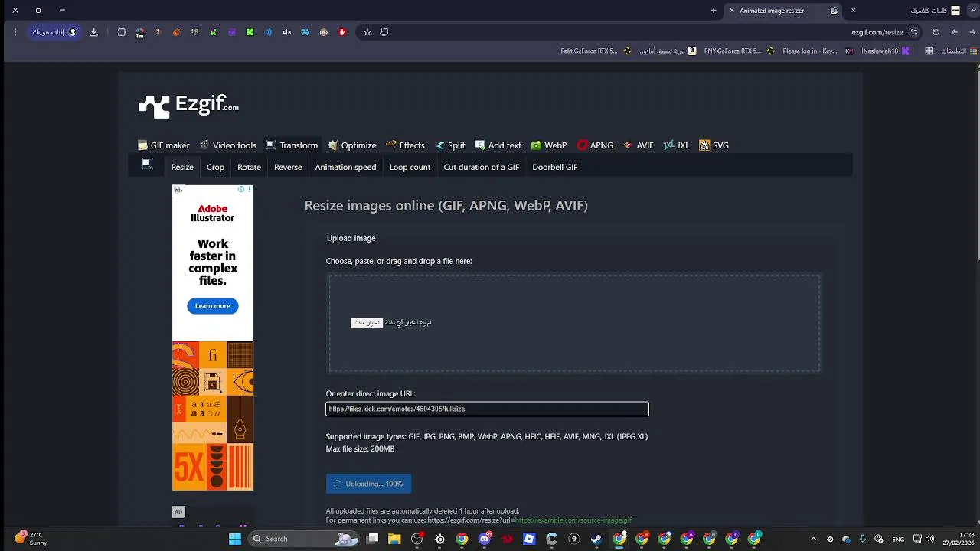The width and height of the screenshot is (980, 551).
Task: Click the red hand blocker extension icon
Action: 341,32
